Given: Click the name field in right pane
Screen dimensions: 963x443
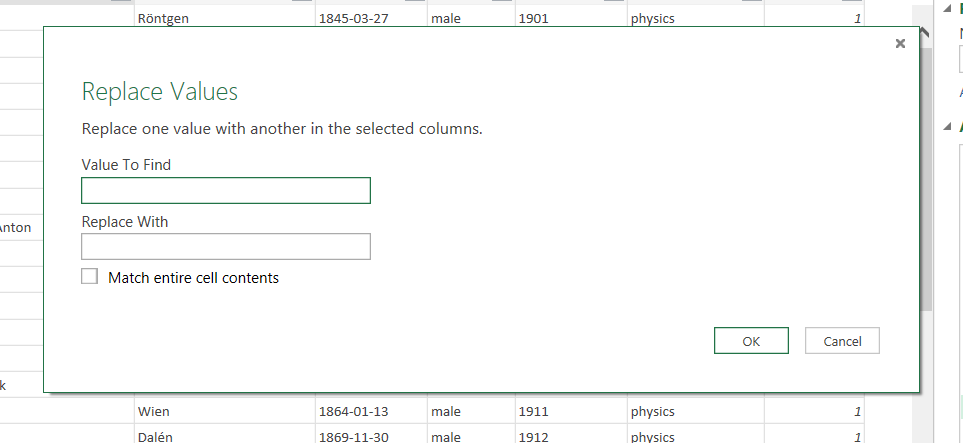Looking at the screenshot, I should click(x=958, y=57).
